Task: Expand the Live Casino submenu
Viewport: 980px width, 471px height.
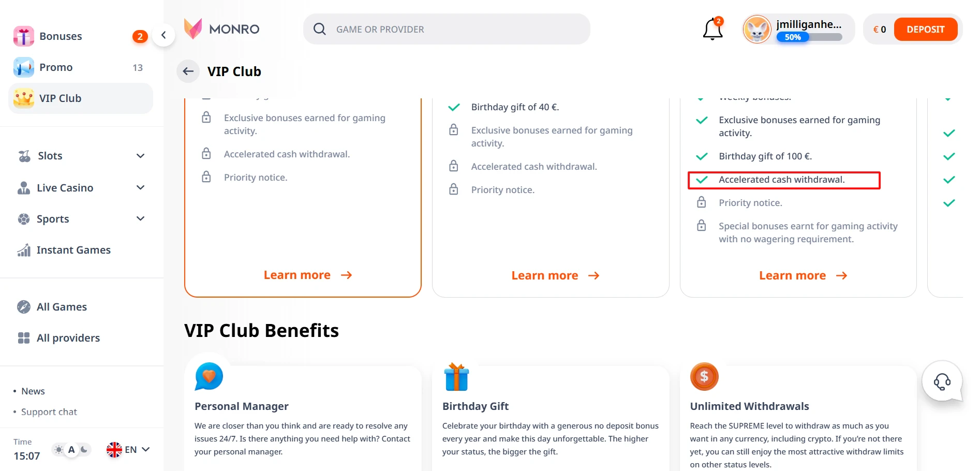Action: tap(140, 187)
